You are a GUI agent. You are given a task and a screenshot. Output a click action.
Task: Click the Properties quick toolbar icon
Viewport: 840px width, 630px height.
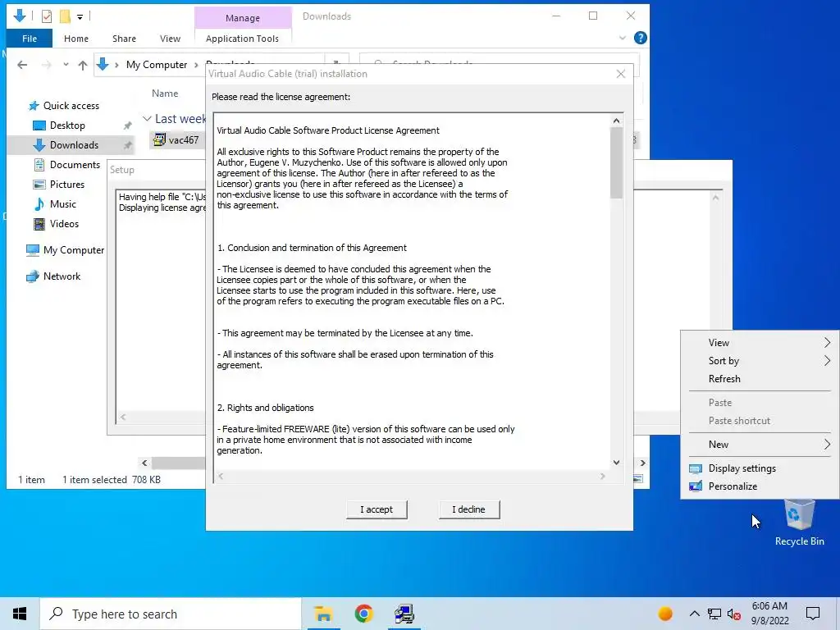click(x=47, y=16)
